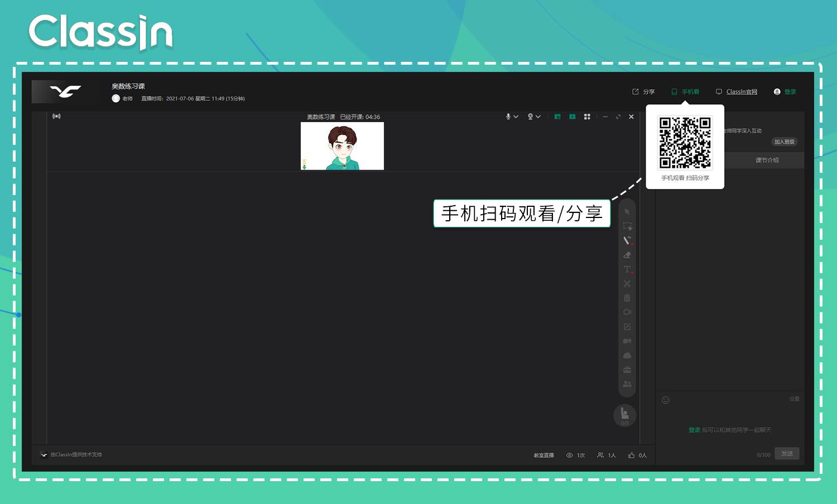
Task: Open the recording circle tool
Action: pyautogui.click(x=627, y=312)
